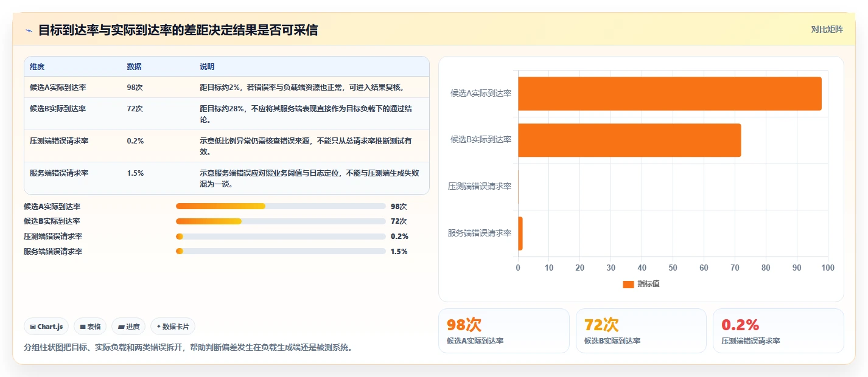
Task: Open the 0.2% data card
Action: (x=779, y=331)
